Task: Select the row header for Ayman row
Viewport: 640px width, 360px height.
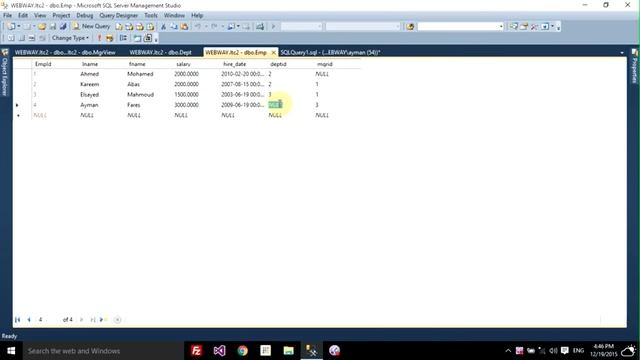Action: tap(17, 105)
